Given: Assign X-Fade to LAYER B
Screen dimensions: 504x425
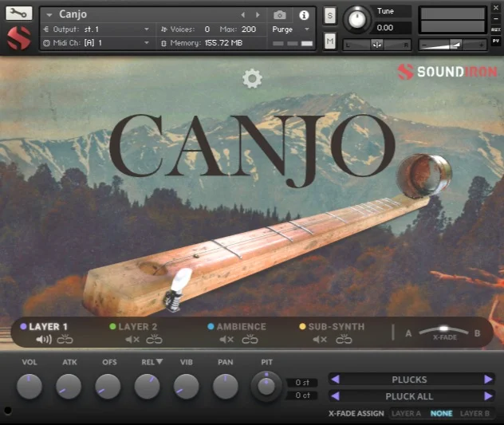Looking at the screenshot, I should [x=474, y=413].
